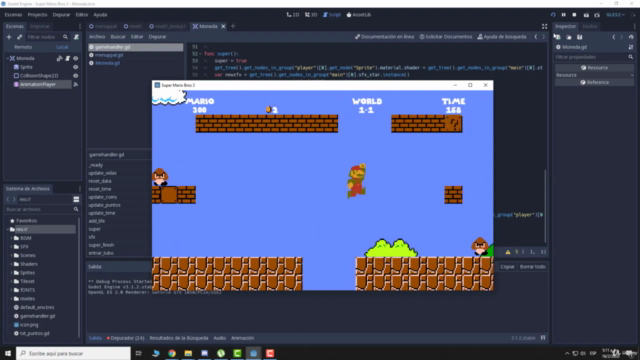Switch to the 3D workspace

[x=311, y=15]
